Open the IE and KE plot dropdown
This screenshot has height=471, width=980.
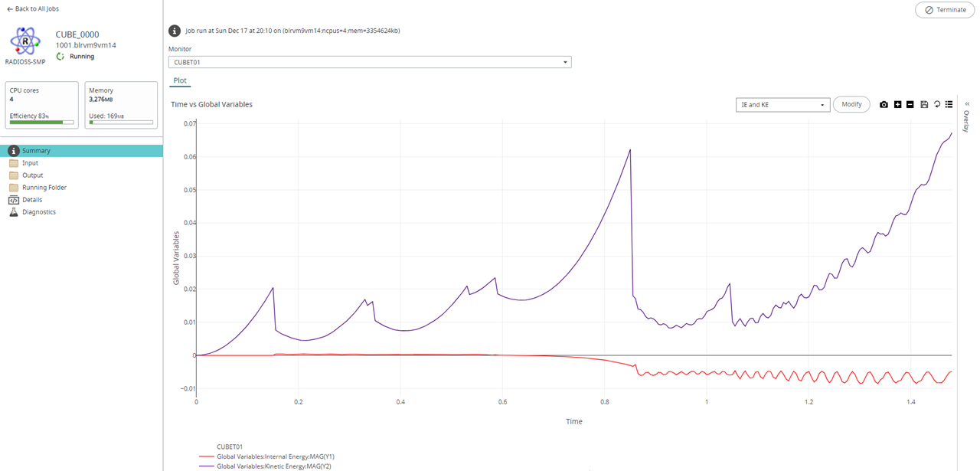(782, 104)
